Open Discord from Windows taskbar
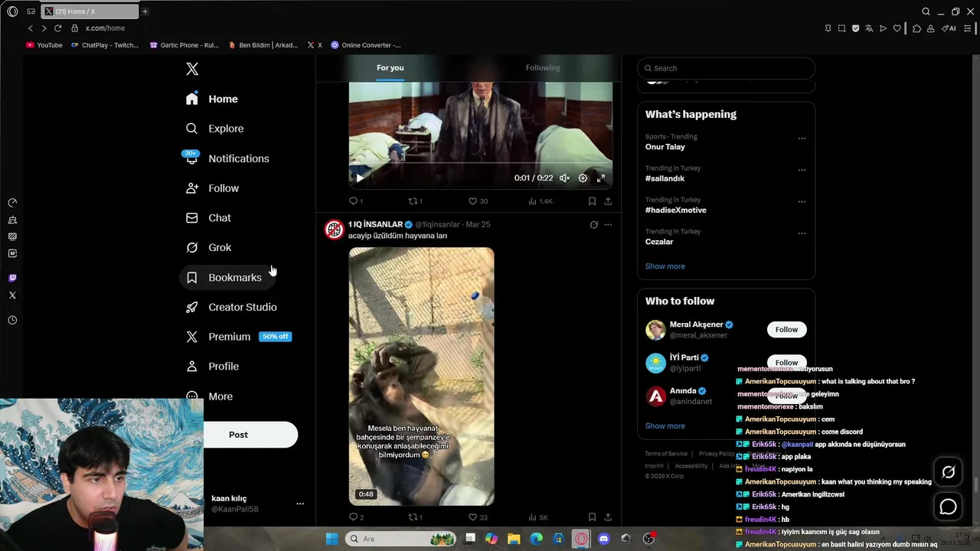This screenshot has width=980, height=551. click(x=604, y=539)
